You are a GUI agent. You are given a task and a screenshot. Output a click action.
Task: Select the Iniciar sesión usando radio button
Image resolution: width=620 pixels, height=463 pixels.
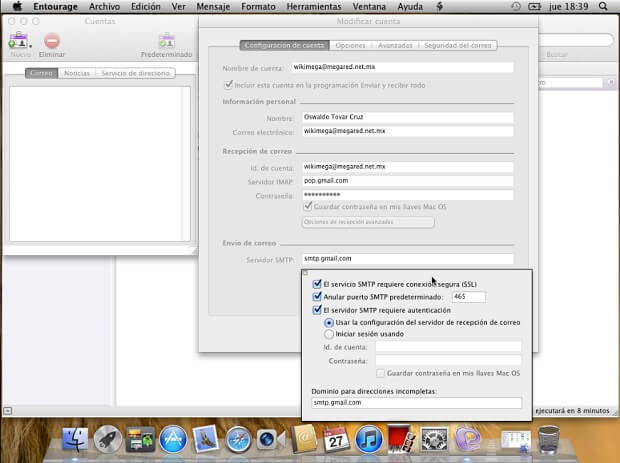pos(329,334)
